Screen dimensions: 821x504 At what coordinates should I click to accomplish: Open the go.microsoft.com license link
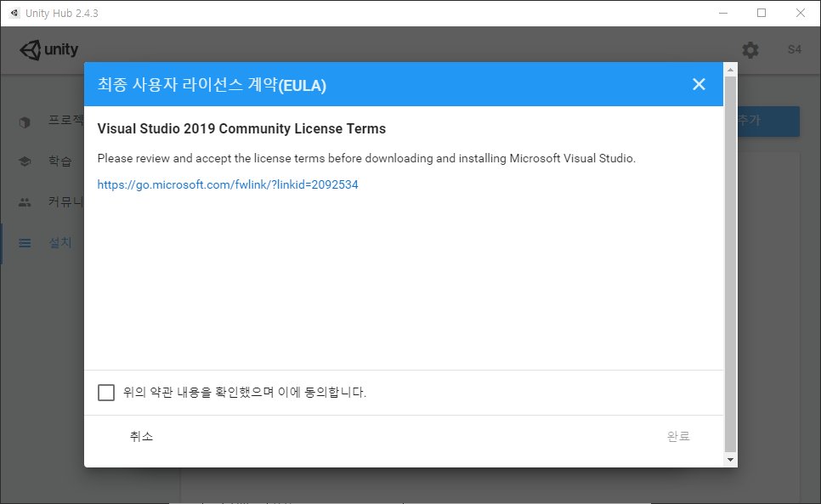pos(228,184)
